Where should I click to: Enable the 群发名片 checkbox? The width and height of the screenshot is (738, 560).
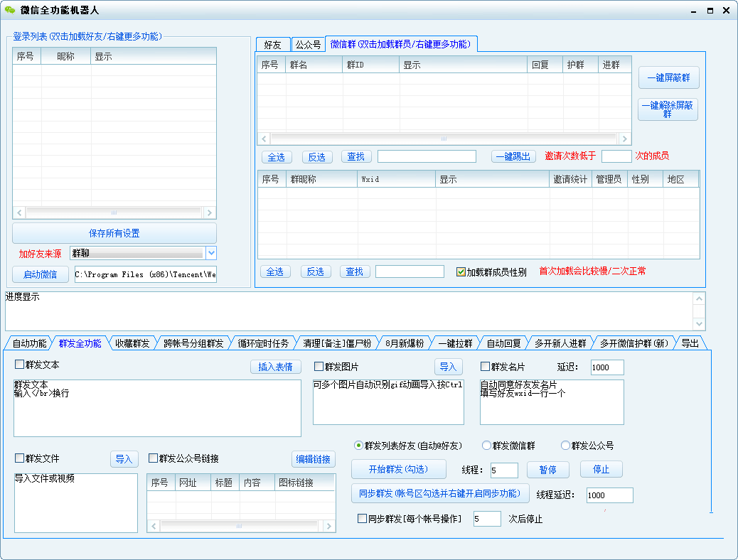pyautogui.click(x=486, y=366)
